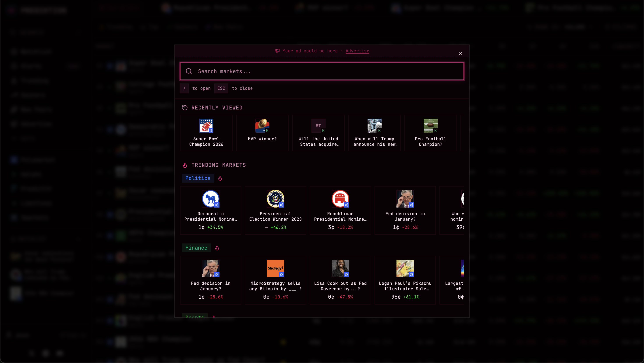Click the blue badge on the Republican Nominee thumbnail
The image size is (644, 363).
pyautogui.click(x=347, y=205)
